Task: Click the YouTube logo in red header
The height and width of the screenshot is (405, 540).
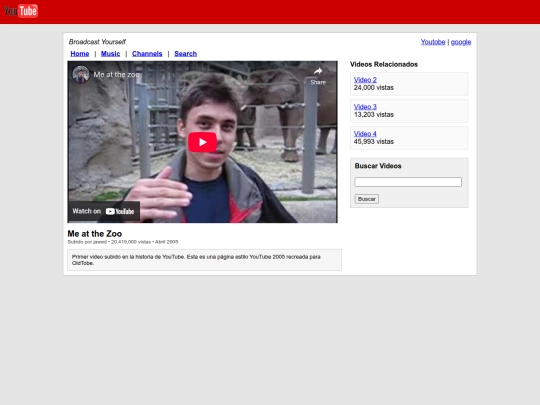Action: (21, 11)
